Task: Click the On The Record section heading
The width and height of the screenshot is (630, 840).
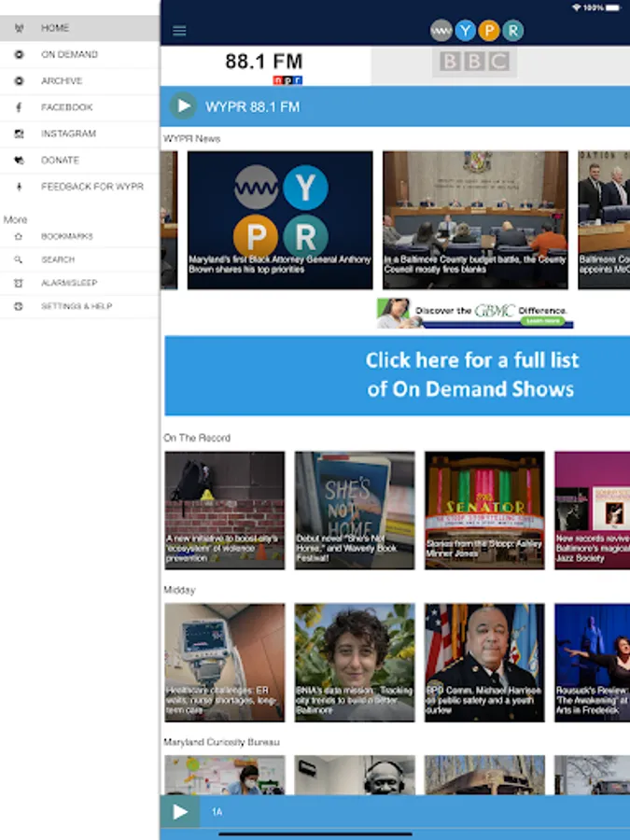Action: 197,438
